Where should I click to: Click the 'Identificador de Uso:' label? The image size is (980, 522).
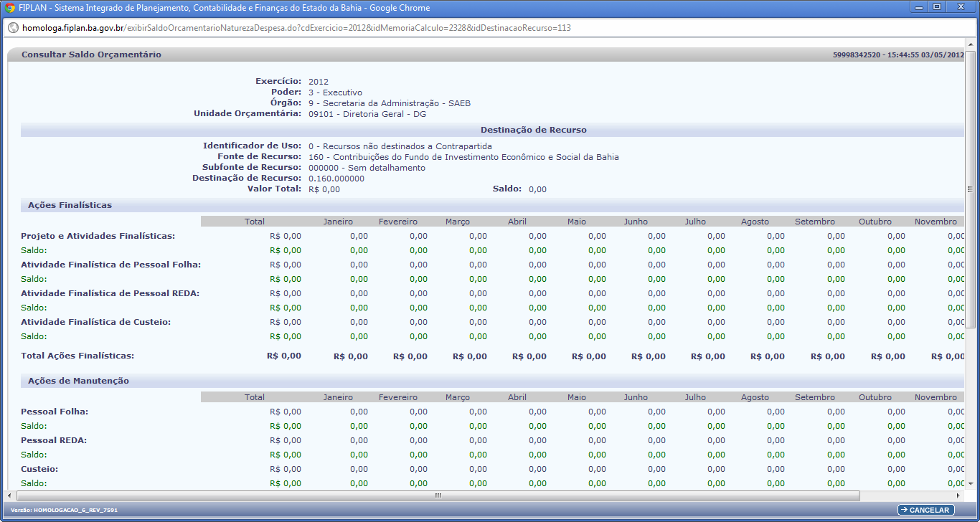[252, 146]
